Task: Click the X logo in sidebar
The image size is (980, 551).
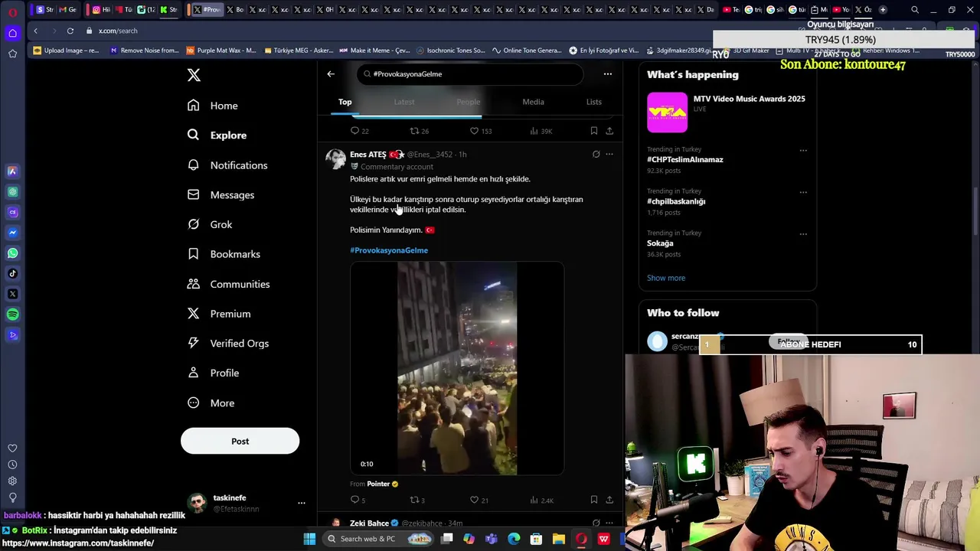Action: [x=194, y=75]
